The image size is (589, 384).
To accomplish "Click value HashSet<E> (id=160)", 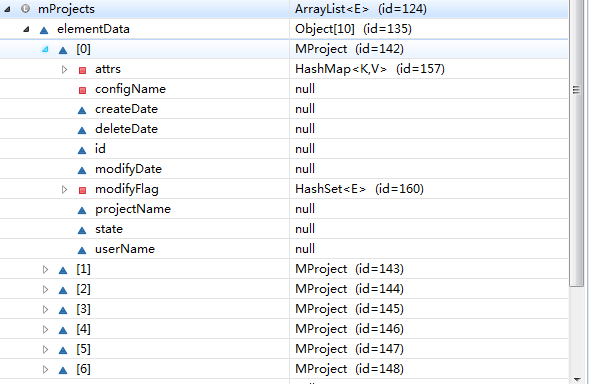I will [359, 189].
